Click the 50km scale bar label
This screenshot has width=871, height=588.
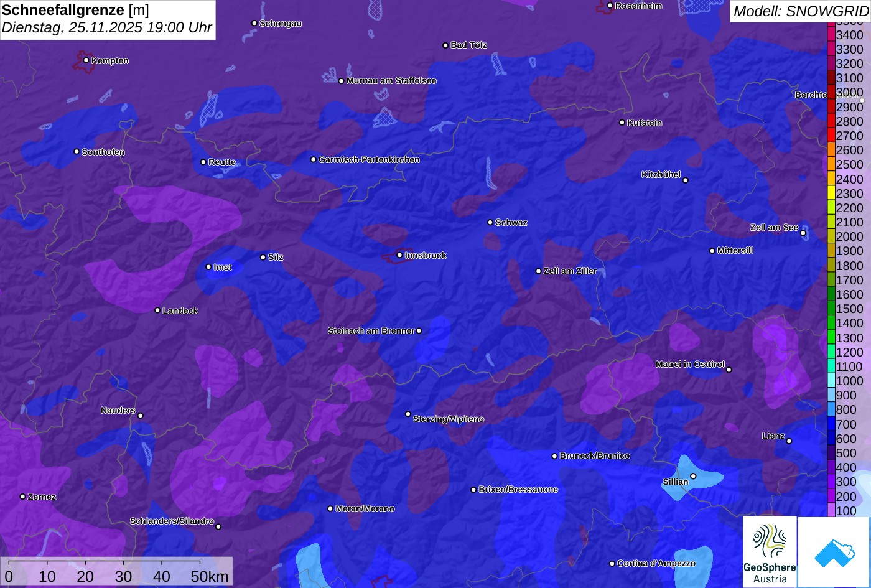[210, 577]
